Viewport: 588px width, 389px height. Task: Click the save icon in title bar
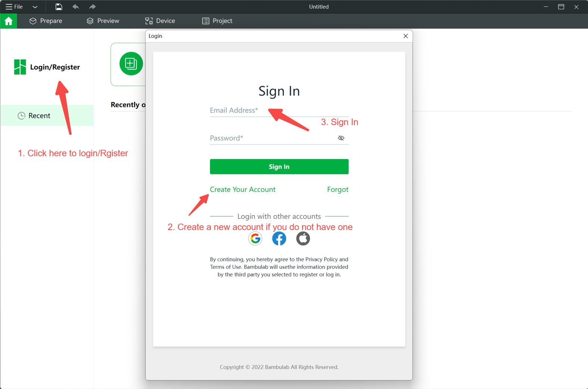pos(59,7)
